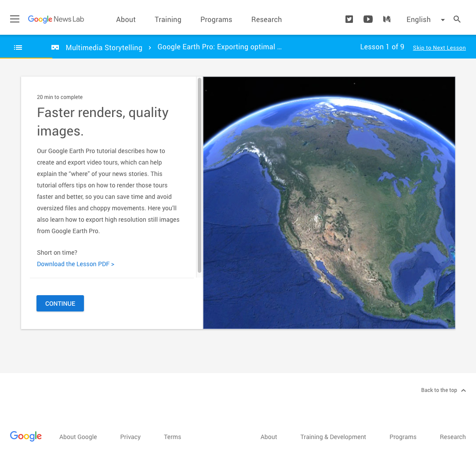Click the Earth globe image

(x=329, y=203)
